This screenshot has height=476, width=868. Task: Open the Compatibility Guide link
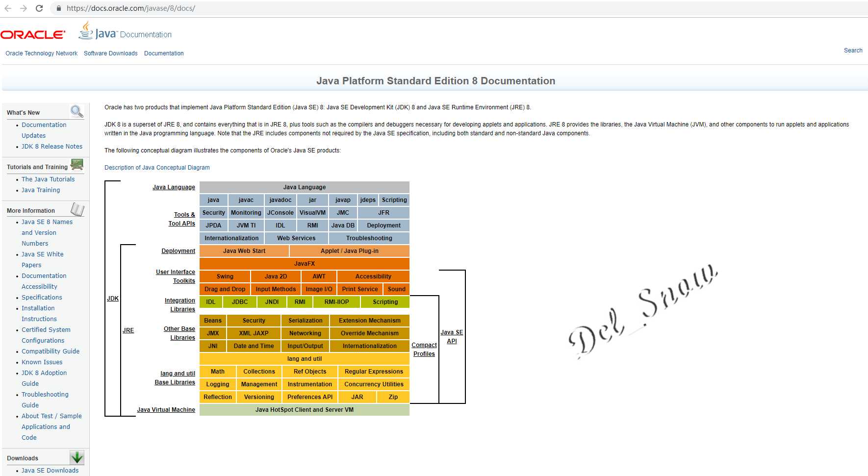click(x=51, y=351)
